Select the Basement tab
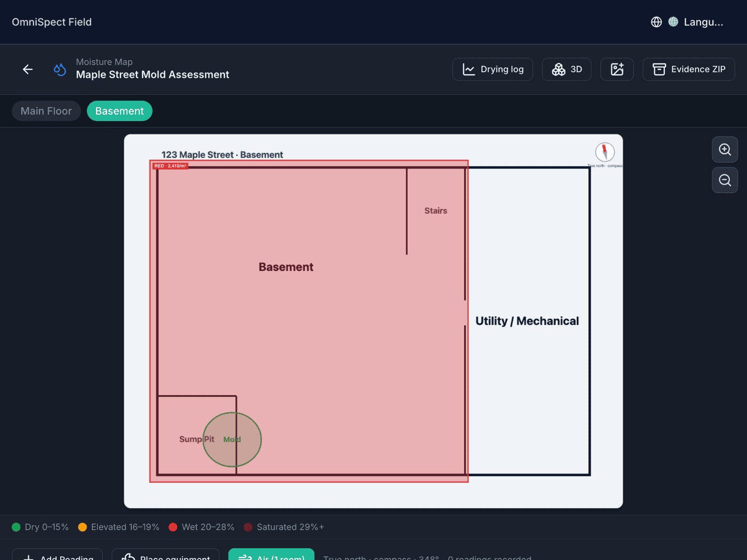The height and width of the screenshot is (560, 747). (120, 111)
